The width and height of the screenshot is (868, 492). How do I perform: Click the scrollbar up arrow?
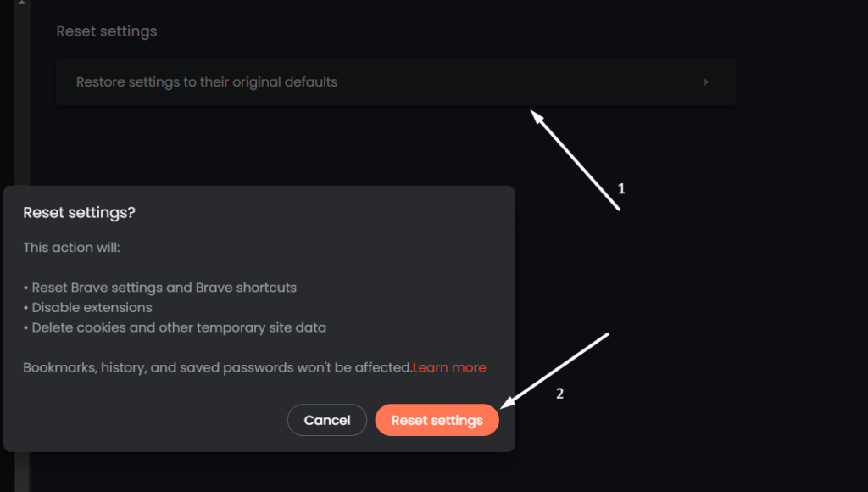click(x=22, y=3)
